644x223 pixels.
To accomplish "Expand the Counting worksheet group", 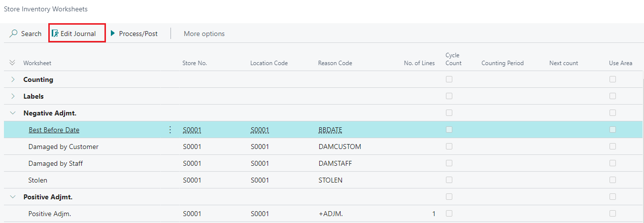I will [13, 79].
